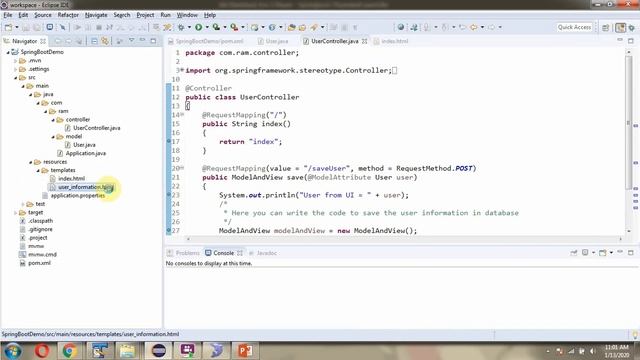
Task: Click the Debug bug icon in toolbar
Action: click(x=181, y=27)
